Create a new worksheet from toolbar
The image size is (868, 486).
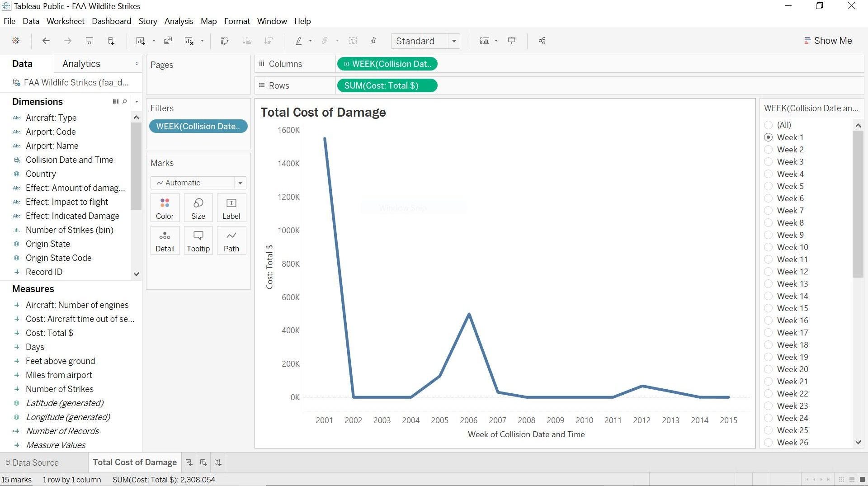click(x=140, y=41)
